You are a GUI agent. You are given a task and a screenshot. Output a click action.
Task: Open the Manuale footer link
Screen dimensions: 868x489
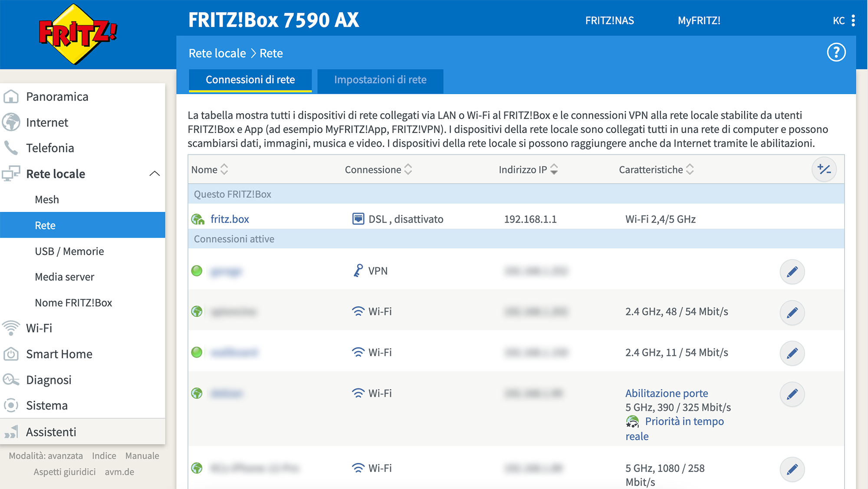tap(142, 456)
